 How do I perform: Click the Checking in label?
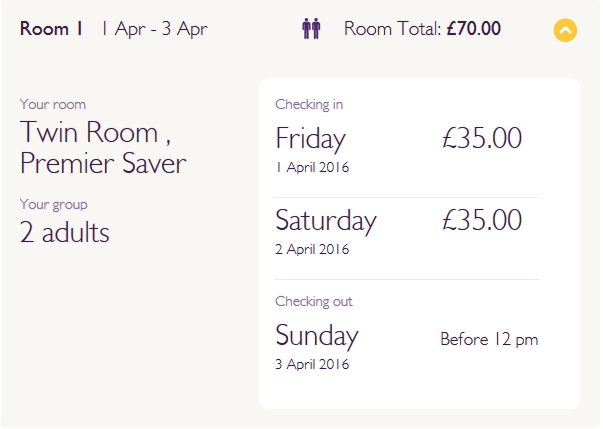pos(309,105)
